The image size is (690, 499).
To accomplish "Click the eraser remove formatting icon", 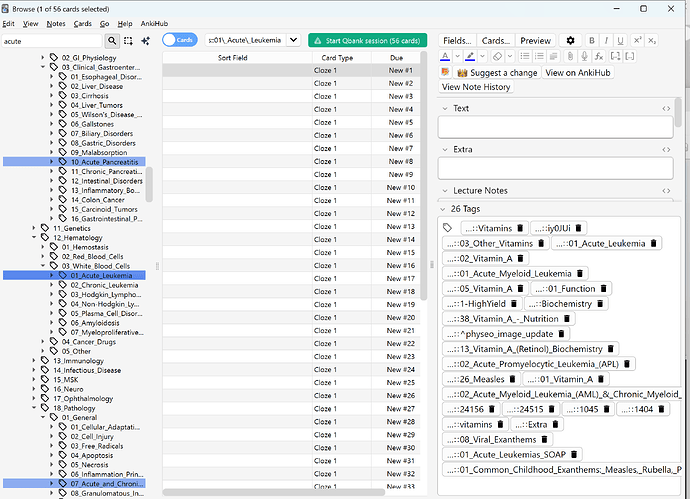I will [x=497, y=56].
